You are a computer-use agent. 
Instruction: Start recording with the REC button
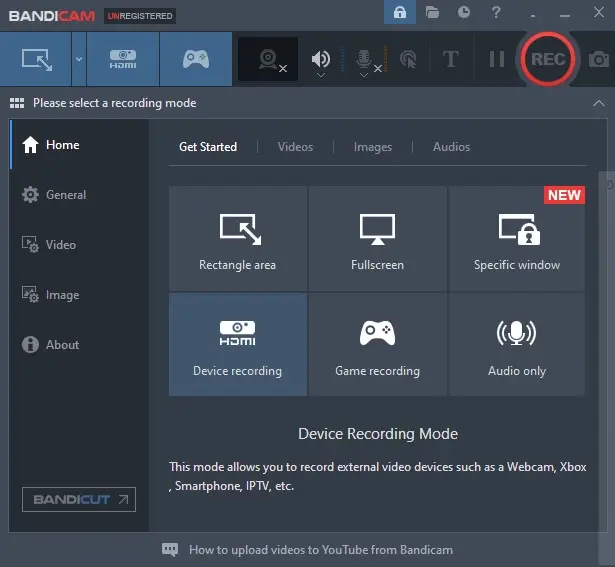(548, 59)
